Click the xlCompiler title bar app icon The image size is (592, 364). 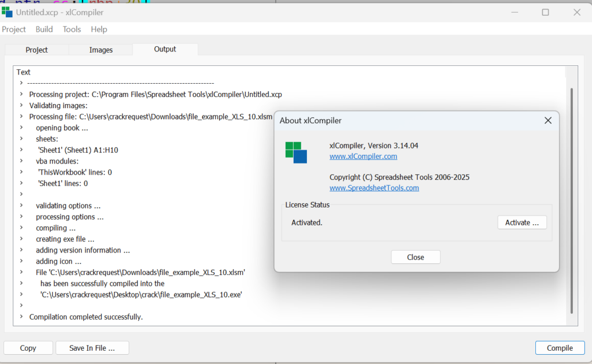[7, 12]
